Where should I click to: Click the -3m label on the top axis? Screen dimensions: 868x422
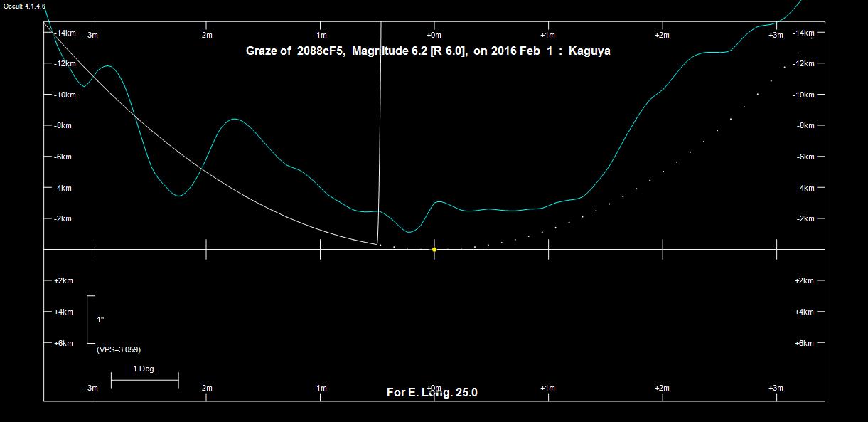point(91,35)
